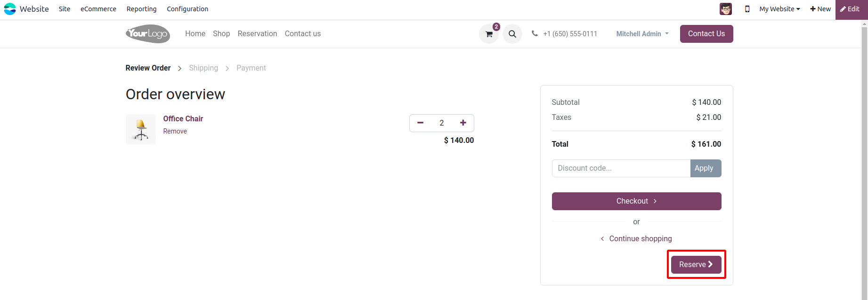Open the Reporting menu
The image size is (868, 300).
141,9
